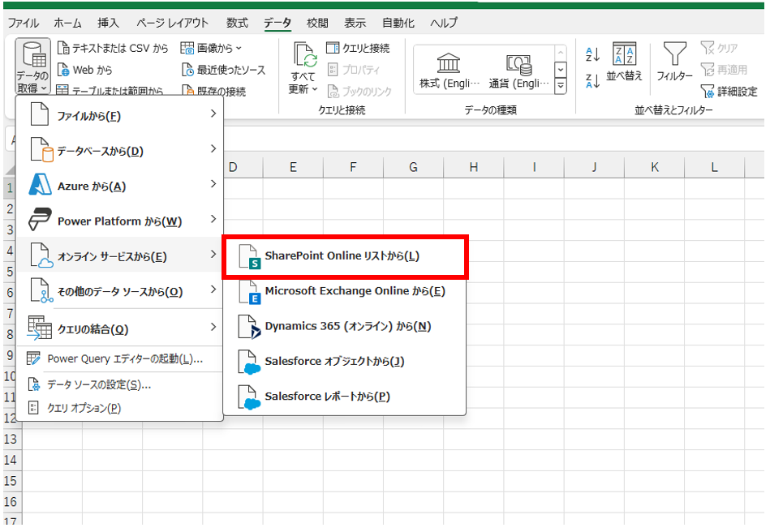Switch to ヘルプ tab
770x532 pixels.
coord(444,23)
